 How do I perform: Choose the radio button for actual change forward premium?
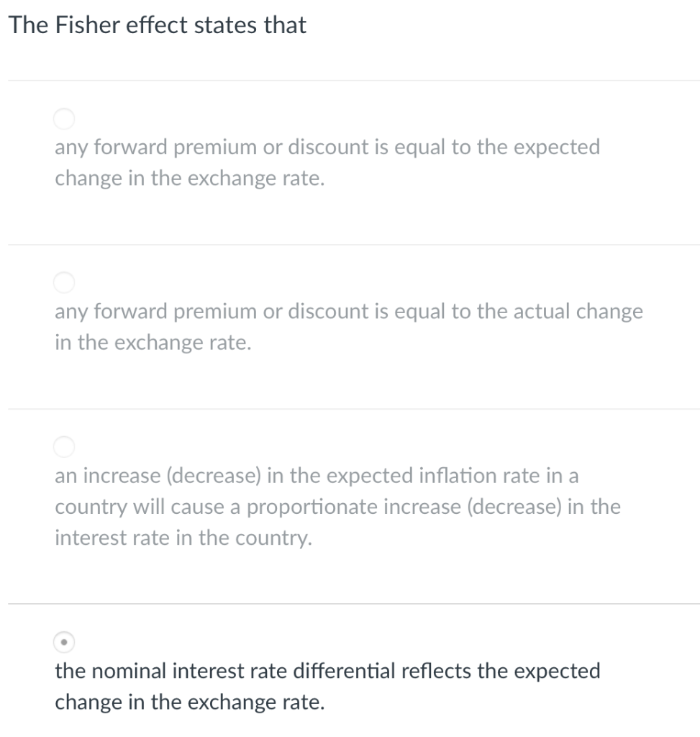(64, 281)
